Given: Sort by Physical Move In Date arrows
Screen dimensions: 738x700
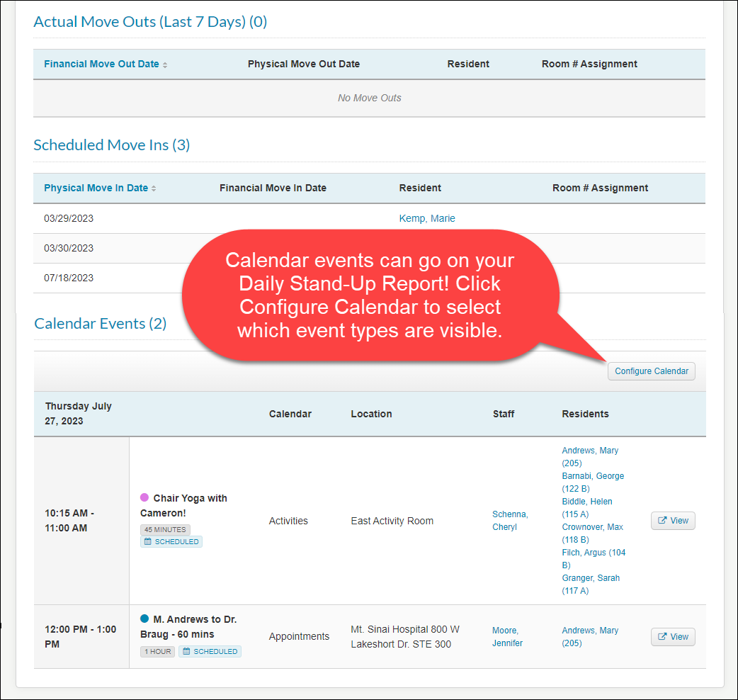Looking at the screenshot, I should (x=154, y=189).
